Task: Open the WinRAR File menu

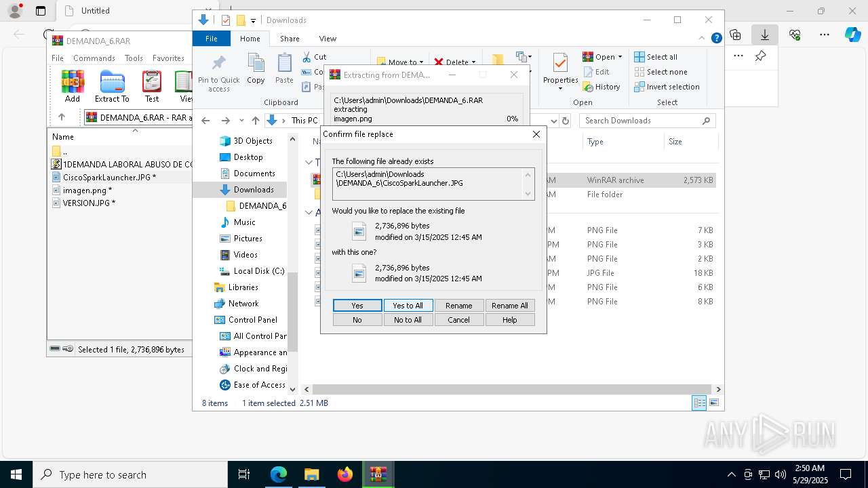Action: point(58,58)
